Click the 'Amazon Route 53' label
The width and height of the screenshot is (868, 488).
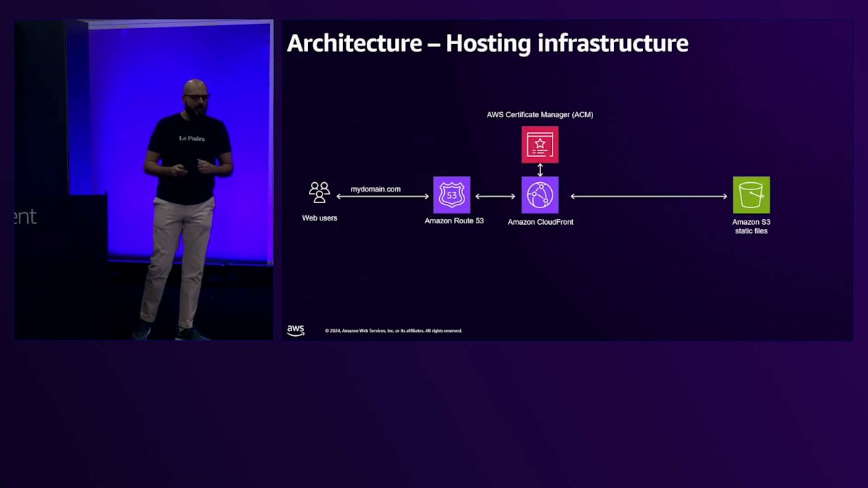454,221
